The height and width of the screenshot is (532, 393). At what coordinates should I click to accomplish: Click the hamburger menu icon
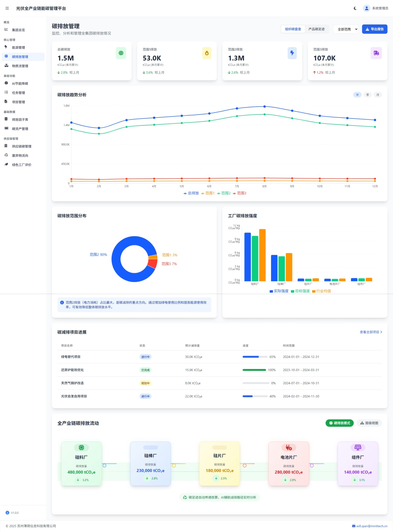tap(7, 8)
